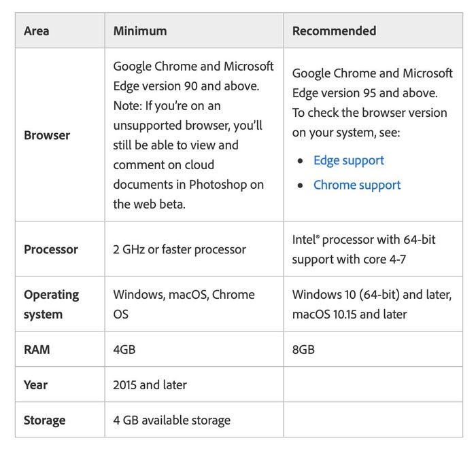Open the Edge support link
Image resolution: width=476 pixels, height=449 pixels.
point(348,160)
